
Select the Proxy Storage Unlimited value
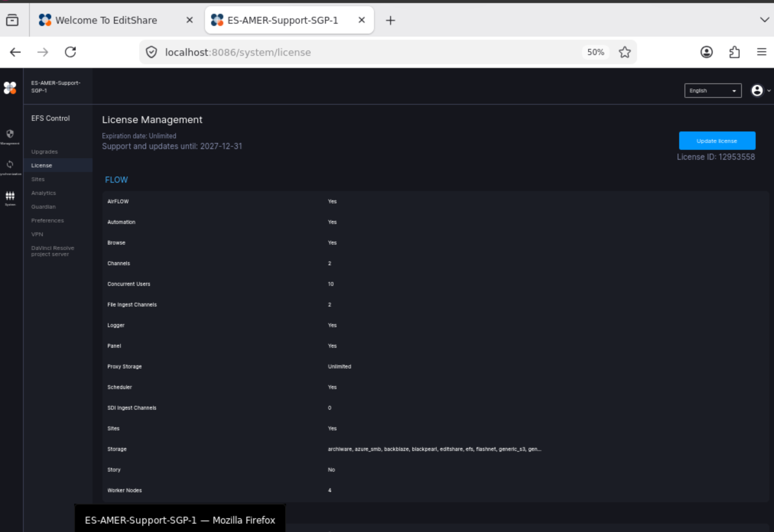339,367
